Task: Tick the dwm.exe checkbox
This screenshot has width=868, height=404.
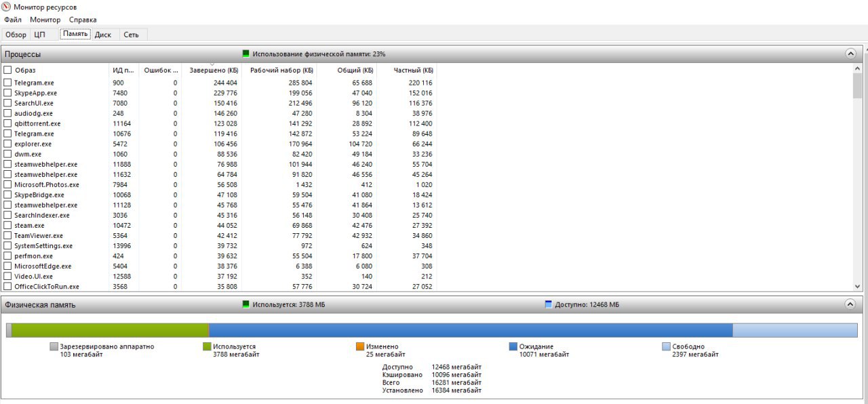Action: [7, 154]
